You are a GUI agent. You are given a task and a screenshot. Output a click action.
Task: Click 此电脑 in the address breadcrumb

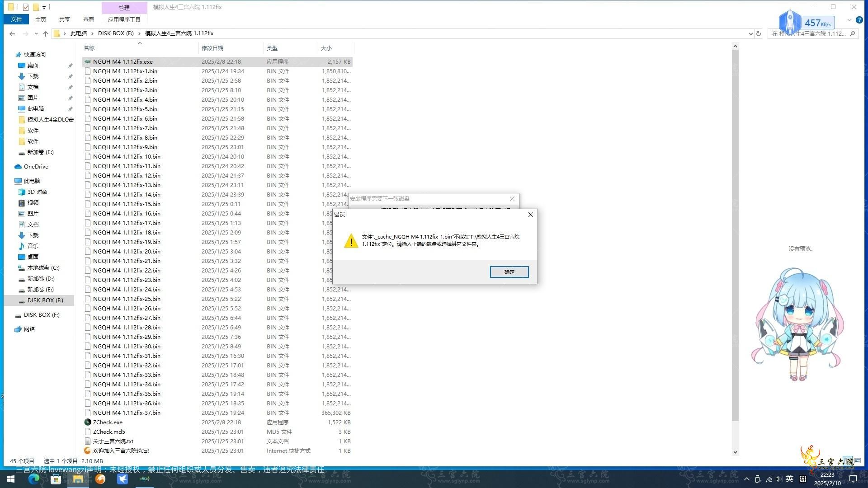coord(79,33)
